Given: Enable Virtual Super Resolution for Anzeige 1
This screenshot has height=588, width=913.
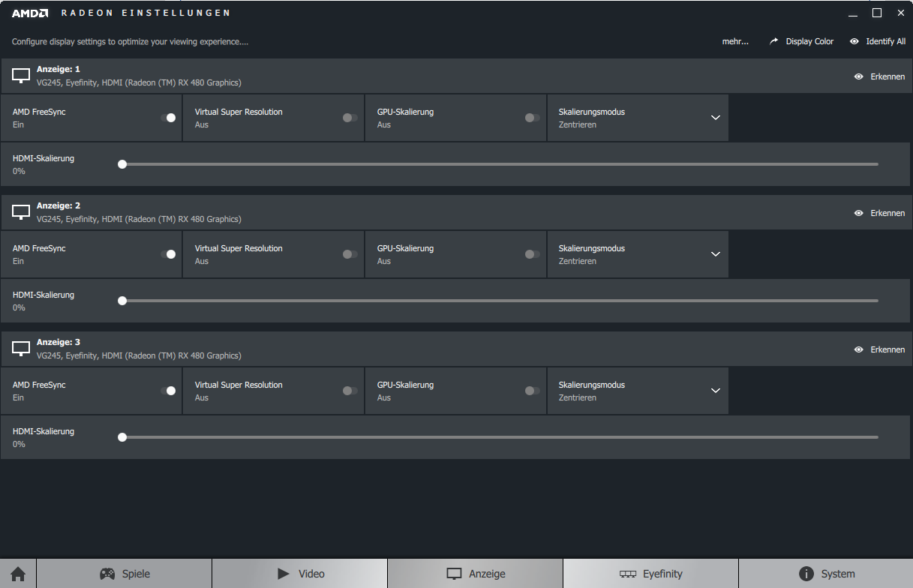Looking at the screenshot, I should click(x=350, y=118).
